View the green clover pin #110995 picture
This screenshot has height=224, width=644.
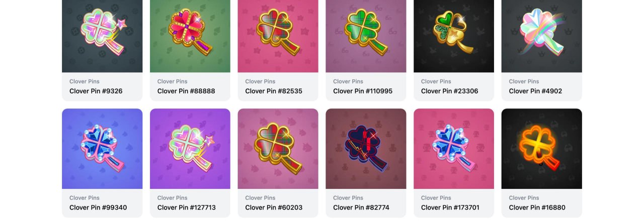click(x=366, y=36)
